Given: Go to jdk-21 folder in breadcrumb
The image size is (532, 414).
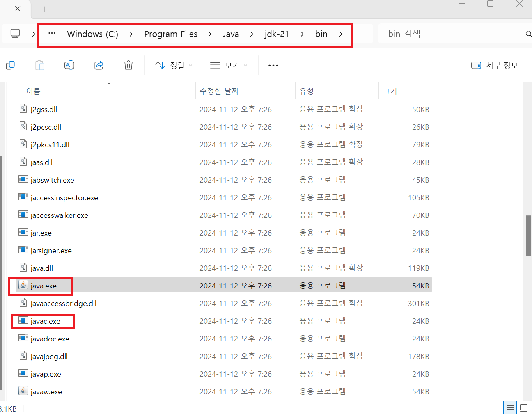Looking at the screenshot, I should [277, 34].
